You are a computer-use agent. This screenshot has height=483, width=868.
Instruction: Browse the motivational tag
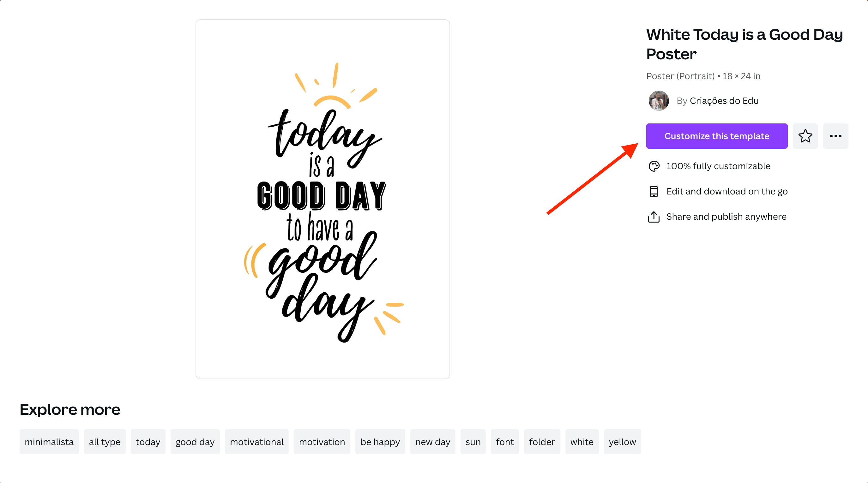256,442
